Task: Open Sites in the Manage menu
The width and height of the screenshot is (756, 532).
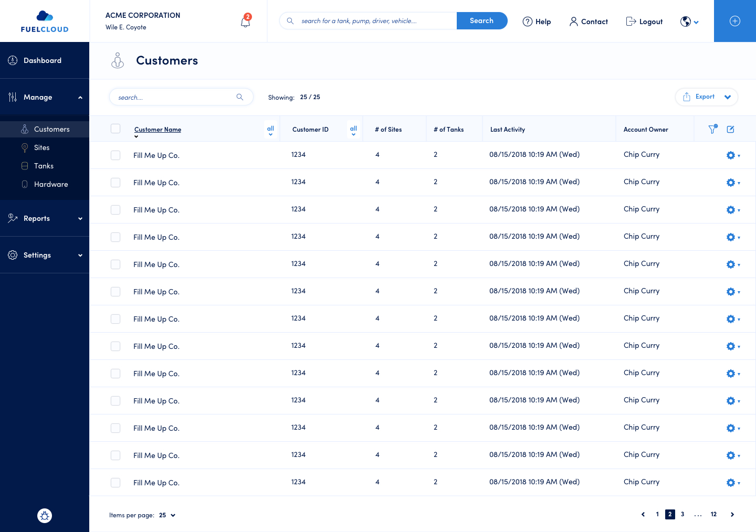Action: pyautogui.click(x=42, y=147)
